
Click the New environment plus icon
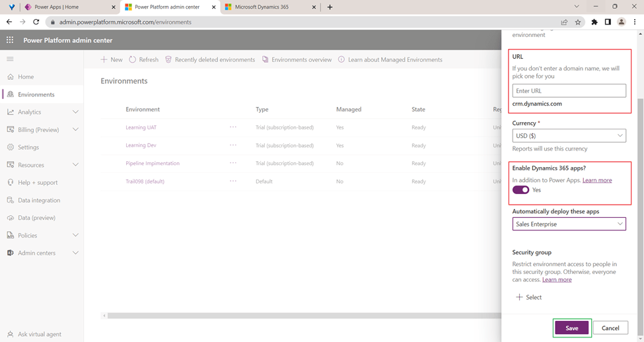(104, 59)
